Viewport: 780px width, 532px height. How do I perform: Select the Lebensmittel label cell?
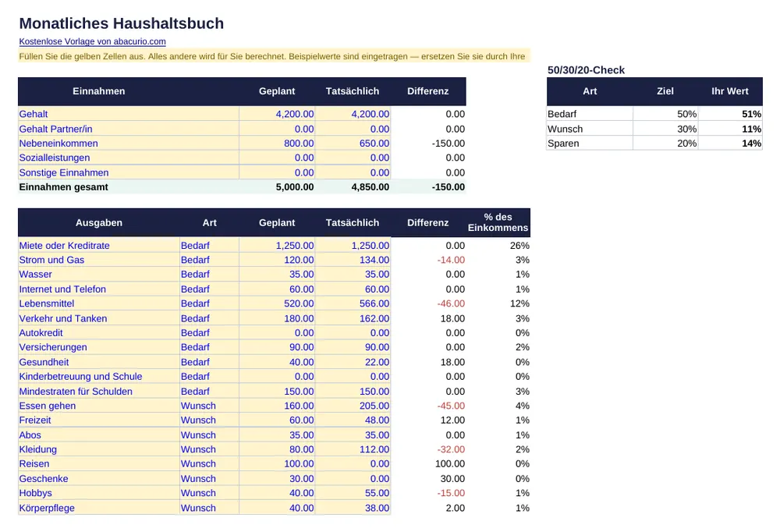point(98,303)
